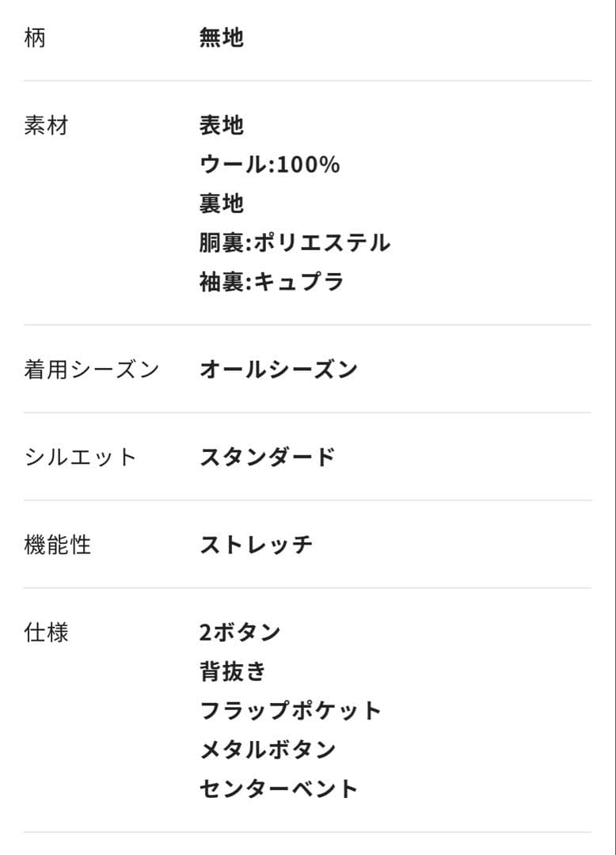The image size is (616, 855).
Task: Click the 袖裏:キュプラ lining text
Action: pyautogui.click(x=272, y=283)
